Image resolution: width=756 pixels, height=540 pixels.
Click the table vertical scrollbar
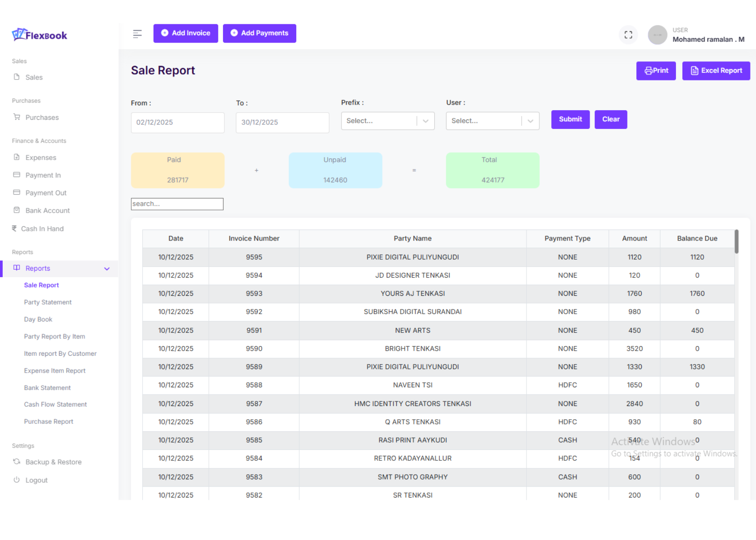(x=736, y=241)
